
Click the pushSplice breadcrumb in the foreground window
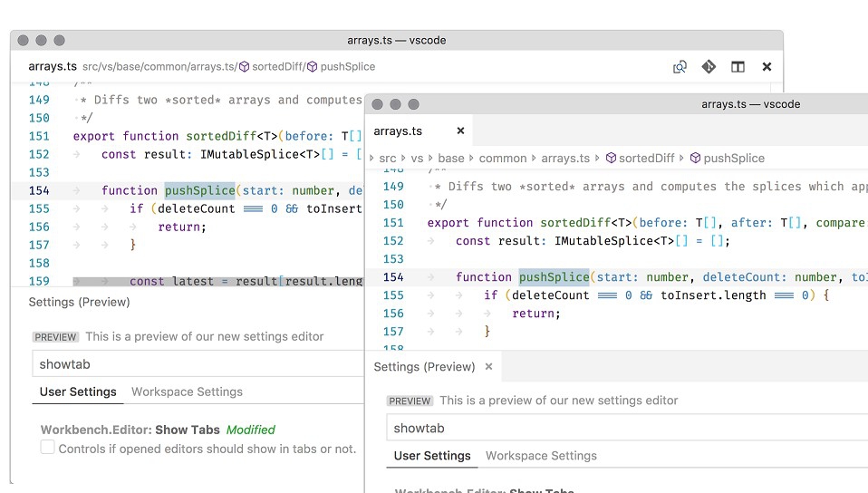(734, 158)
